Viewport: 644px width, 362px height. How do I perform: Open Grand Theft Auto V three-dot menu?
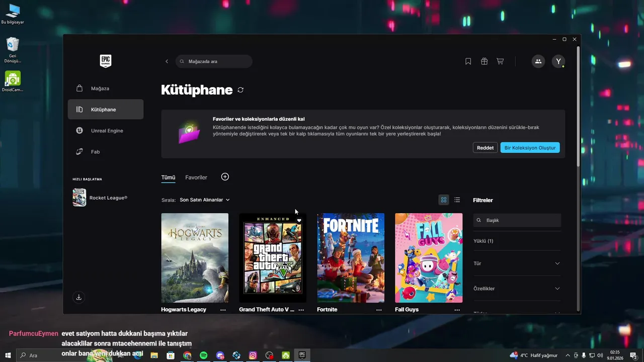point(301,310)
